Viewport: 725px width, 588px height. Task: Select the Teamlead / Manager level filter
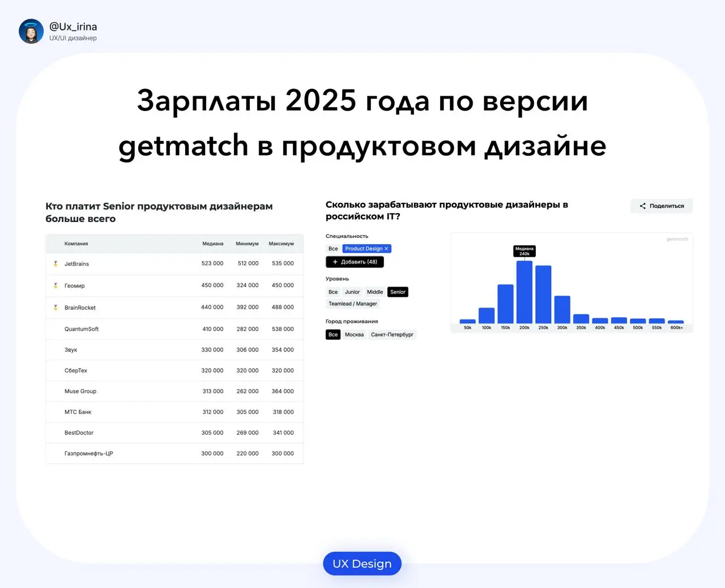pyautogui.click(x=353, y=304)
